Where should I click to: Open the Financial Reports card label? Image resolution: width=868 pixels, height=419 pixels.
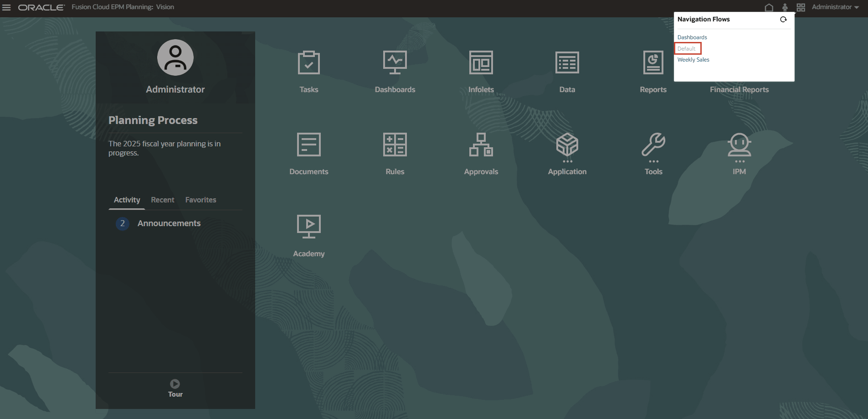740,90
